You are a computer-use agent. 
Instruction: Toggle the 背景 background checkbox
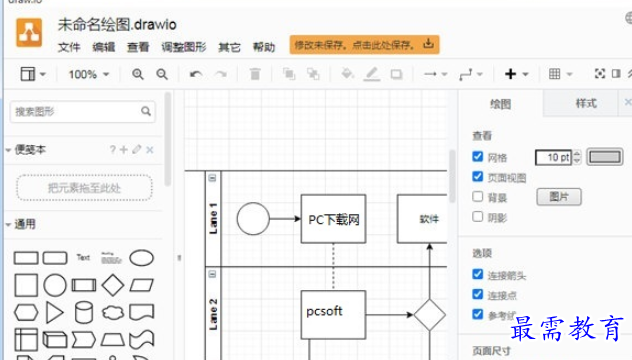click(478, 197)
